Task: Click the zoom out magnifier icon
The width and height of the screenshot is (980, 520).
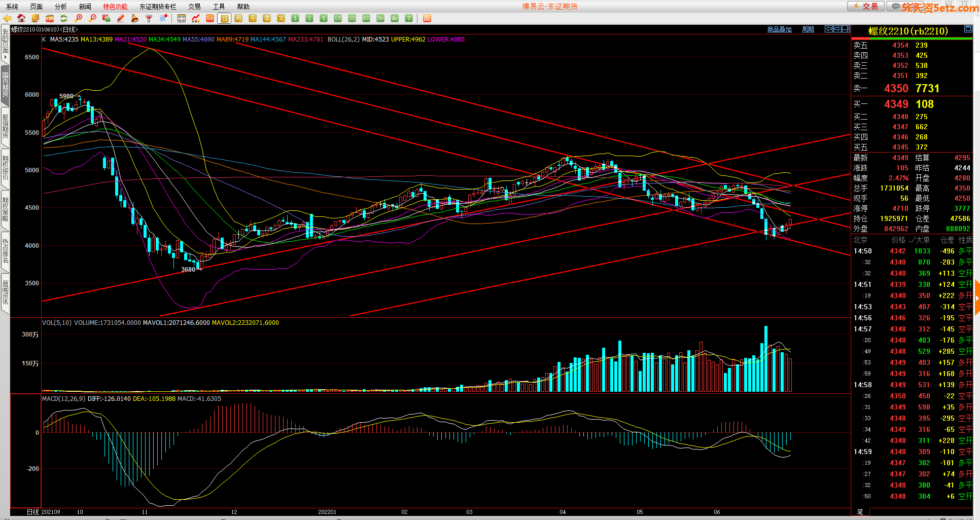Action: (x=92, y=19)
